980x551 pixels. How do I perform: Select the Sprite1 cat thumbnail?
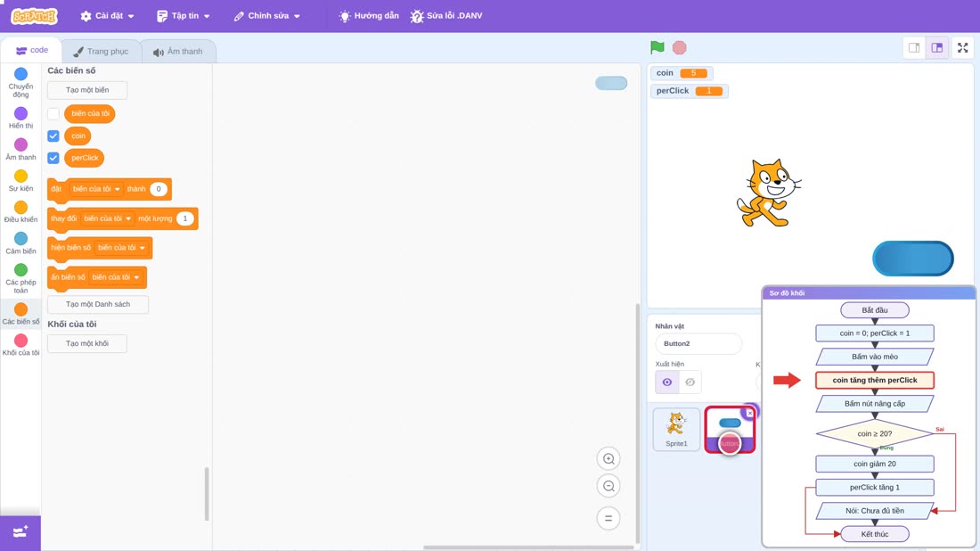(x=676, y=429)
